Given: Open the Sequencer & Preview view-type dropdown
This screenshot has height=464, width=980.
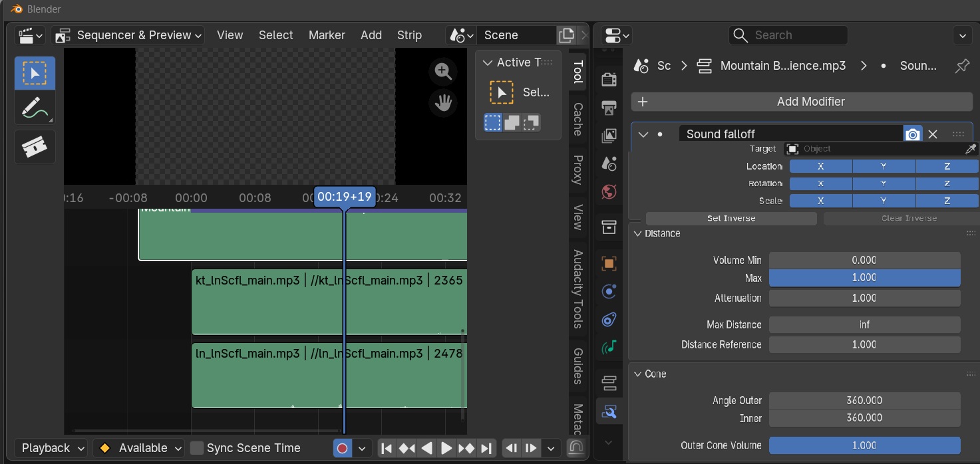Looking at the screenshot, I should tap(128, 35).
